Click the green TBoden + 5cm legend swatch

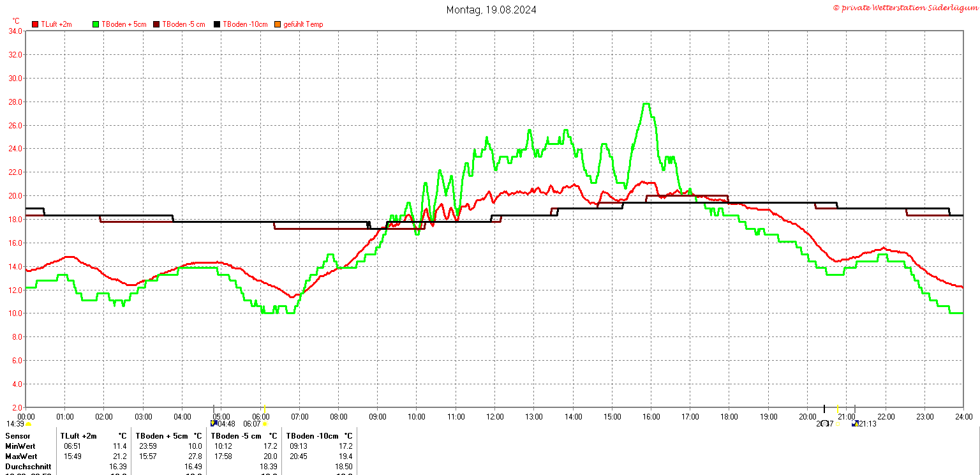tap(96, 24)
